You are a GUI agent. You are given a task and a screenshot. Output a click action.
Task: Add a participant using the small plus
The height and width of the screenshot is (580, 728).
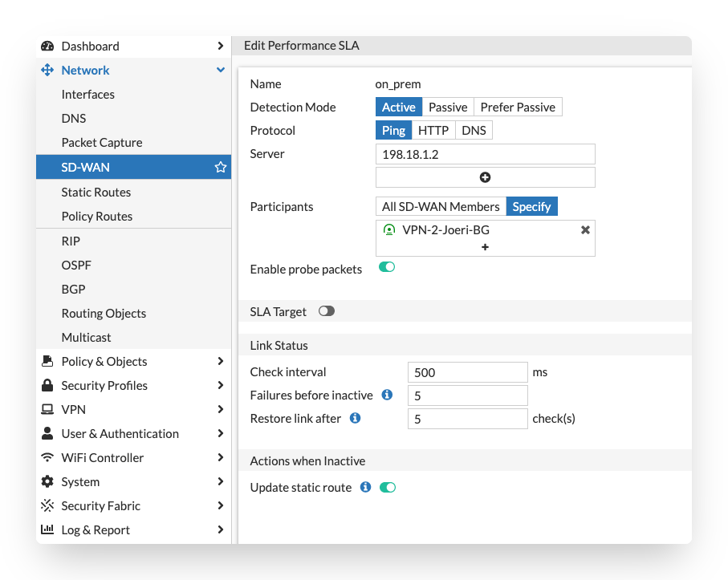pos(485,247)
